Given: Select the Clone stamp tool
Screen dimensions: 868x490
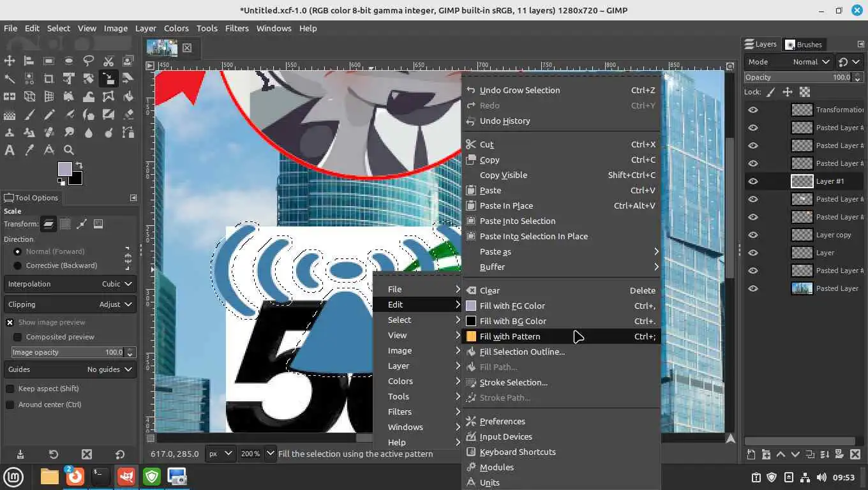Looking at the screenshot, I should (10, 132).
